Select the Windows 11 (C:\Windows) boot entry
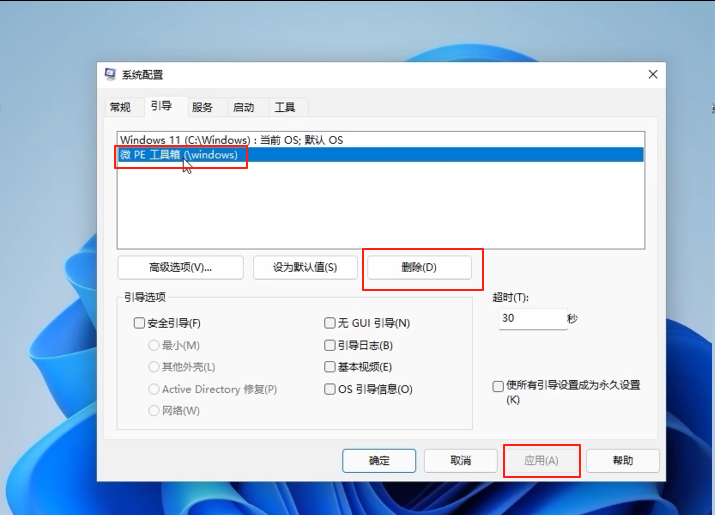 [381, 140]
